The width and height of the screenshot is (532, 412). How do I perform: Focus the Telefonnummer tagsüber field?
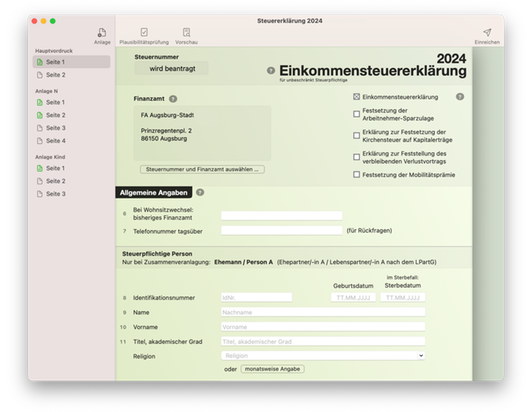[281, 230]
